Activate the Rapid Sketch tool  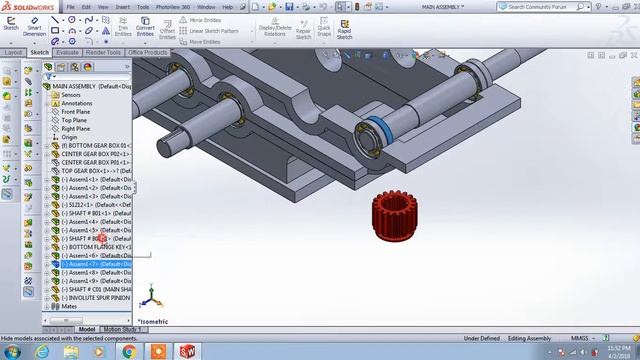[344, 29]
